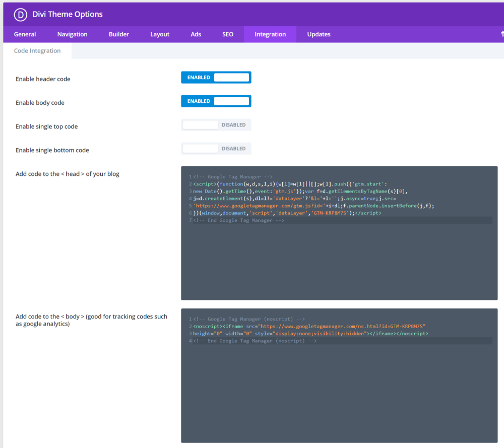The width and height of the screenshot is (504, 448).
Task: Select the Layout tab
Action: pos(160,34)
